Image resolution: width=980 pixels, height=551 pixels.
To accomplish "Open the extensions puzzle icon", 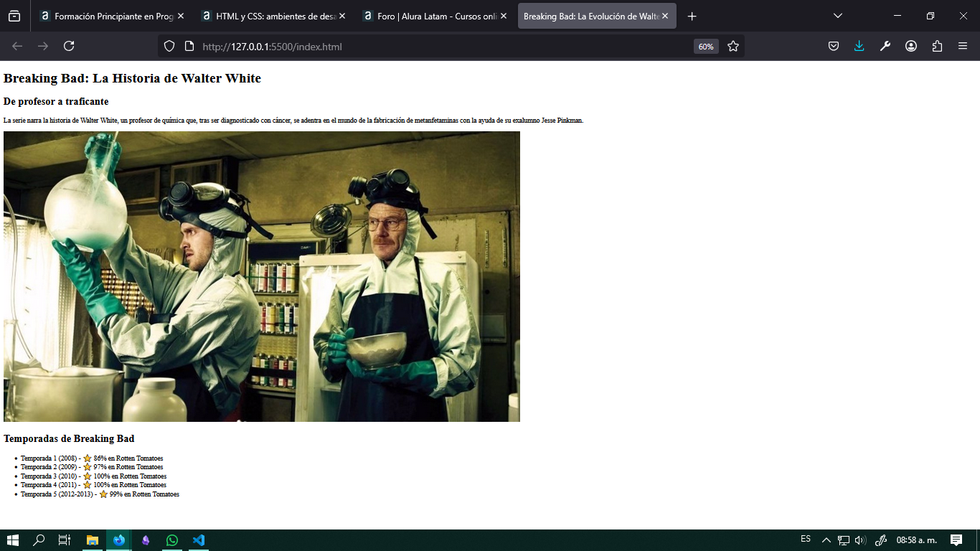I will (x=937, y=46).
